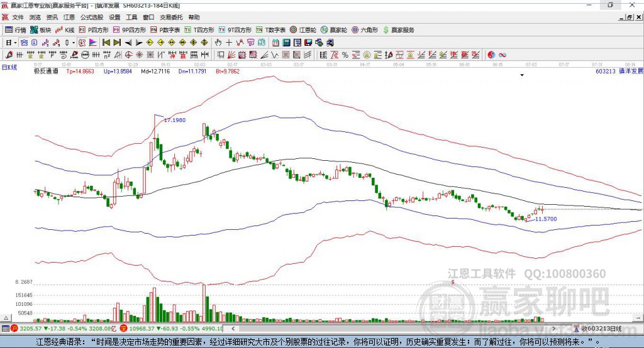Click the calendar icon in toolbar
This screenshot has height=348, width=644.
(275, 43)
